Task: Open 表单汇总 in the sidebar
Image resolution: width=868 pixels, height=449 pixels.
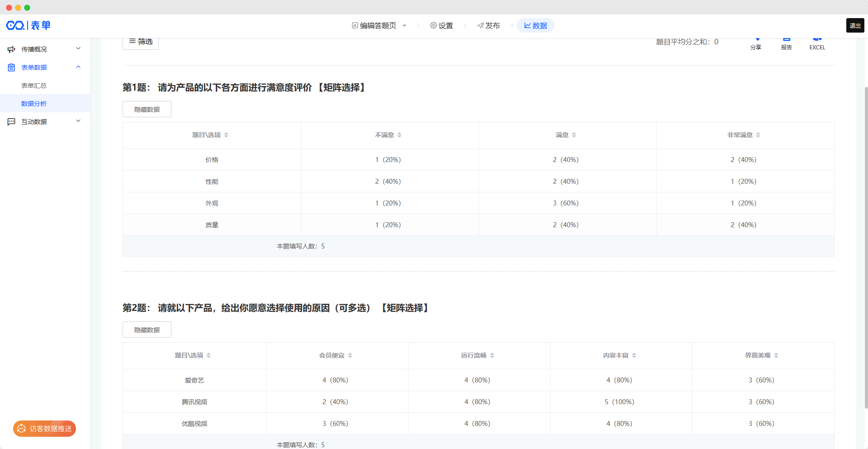Action: click(x=34, y=86)
